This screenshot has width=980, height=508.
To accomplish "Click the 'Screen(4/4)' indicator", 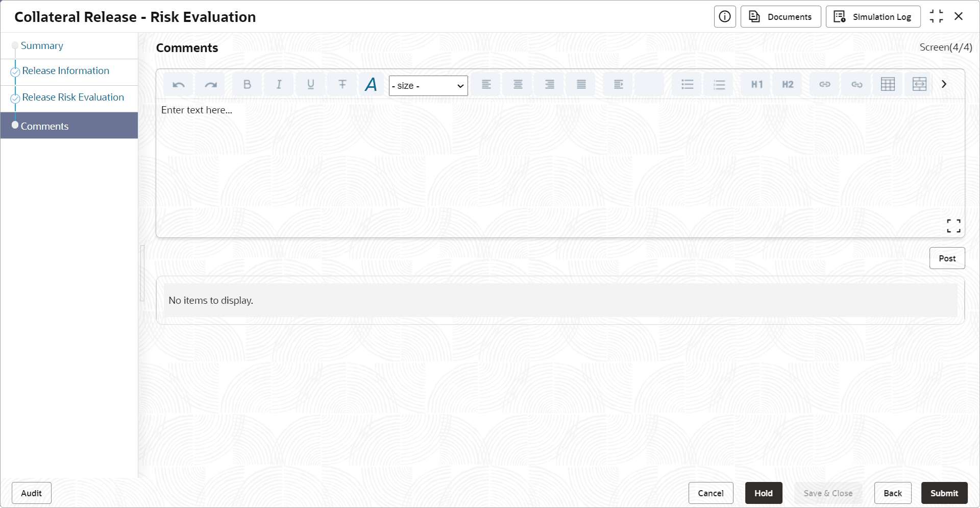I will (946, 47).
